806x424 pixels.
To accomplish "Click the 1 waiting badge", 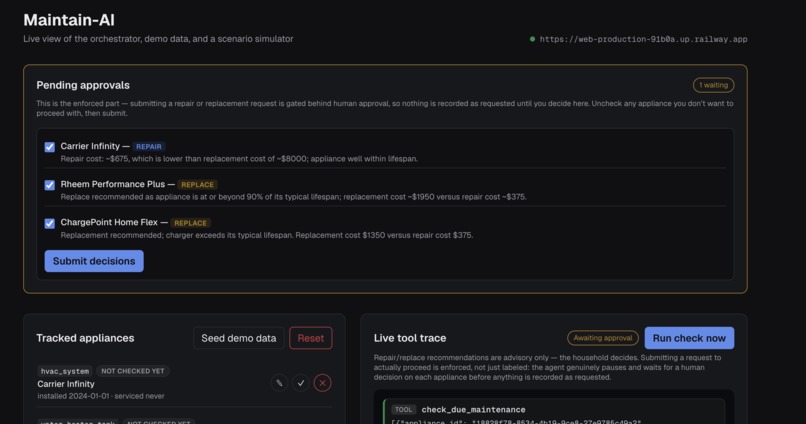I will (713, 85).
